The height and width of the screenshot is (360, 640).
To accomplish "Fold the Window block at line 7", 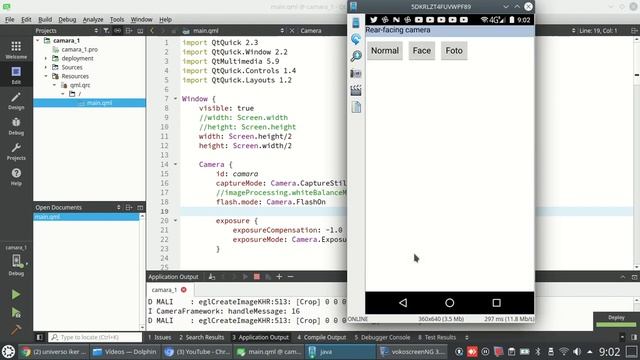I will 176,99.
